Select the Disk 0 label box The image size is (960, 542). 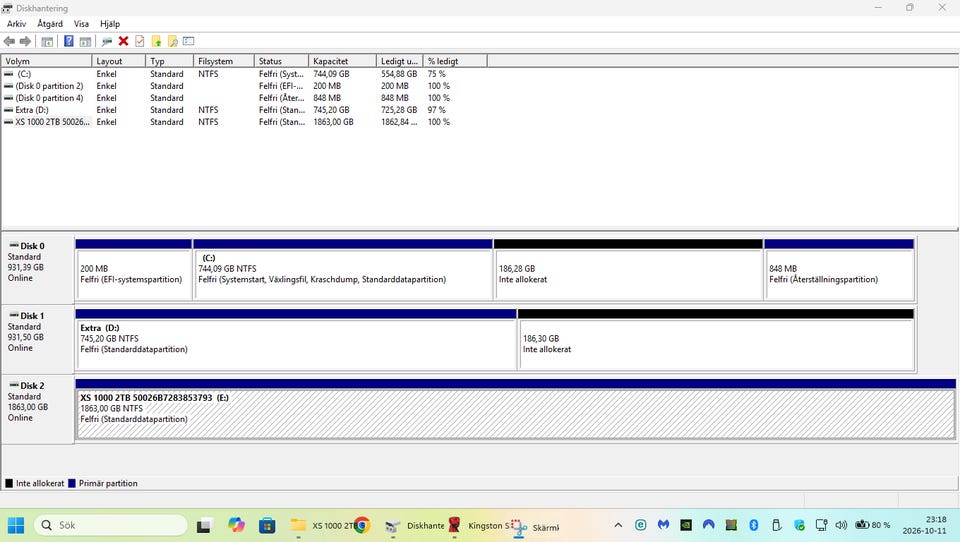(38, 269)
